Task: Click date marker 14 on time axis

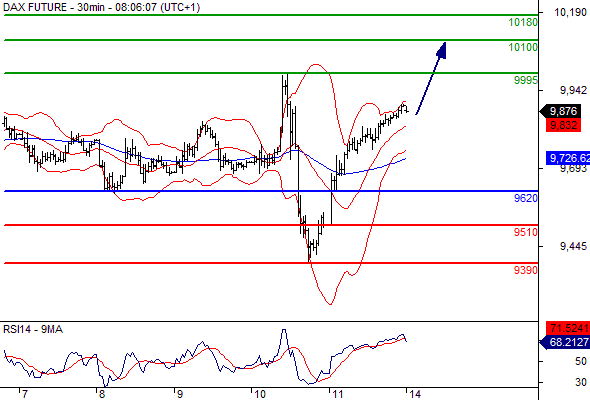Action: (x=415, y=394)
